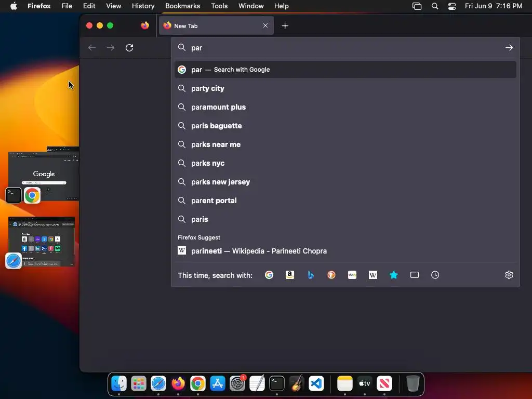532x399 pixels.
Task: Select the 'paris baguette' suggestion
Action: 345,126
